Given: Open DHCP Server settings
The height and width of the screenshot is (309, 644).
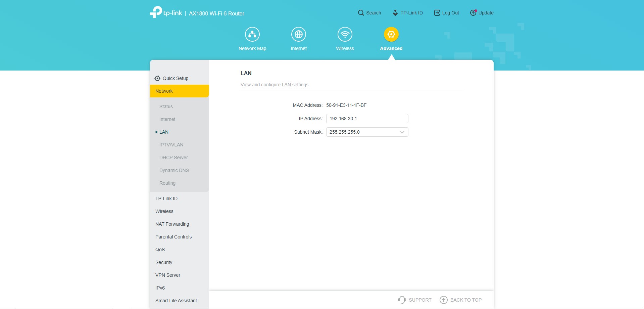Looking at the screenshot, I should 174,158.
